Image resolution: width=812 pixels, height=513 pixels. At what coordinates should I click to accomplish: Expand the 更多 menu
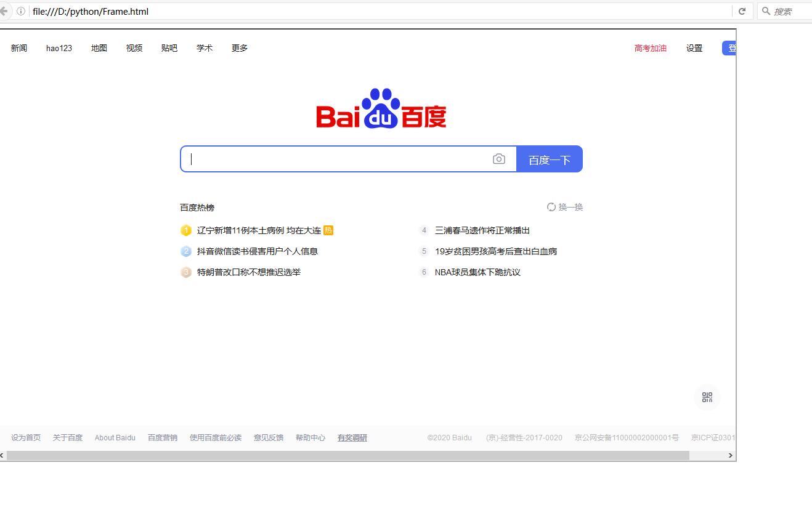240,48
